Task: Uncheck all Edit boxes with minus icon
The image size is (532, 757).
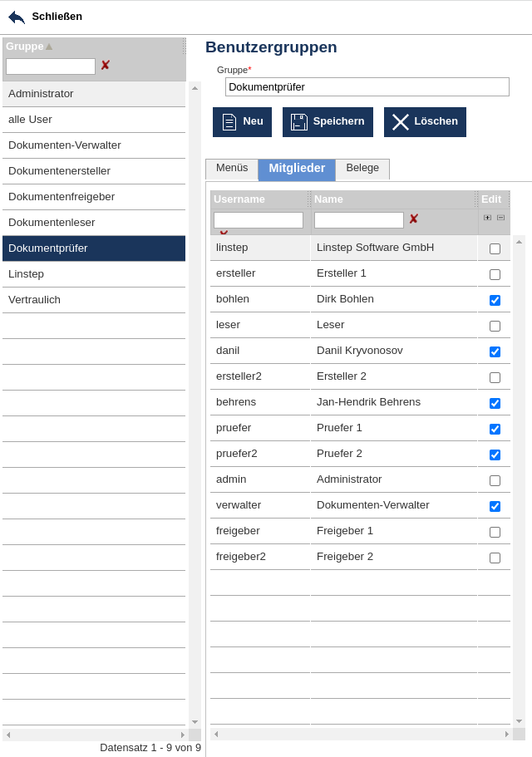Action: click(500, 218)
